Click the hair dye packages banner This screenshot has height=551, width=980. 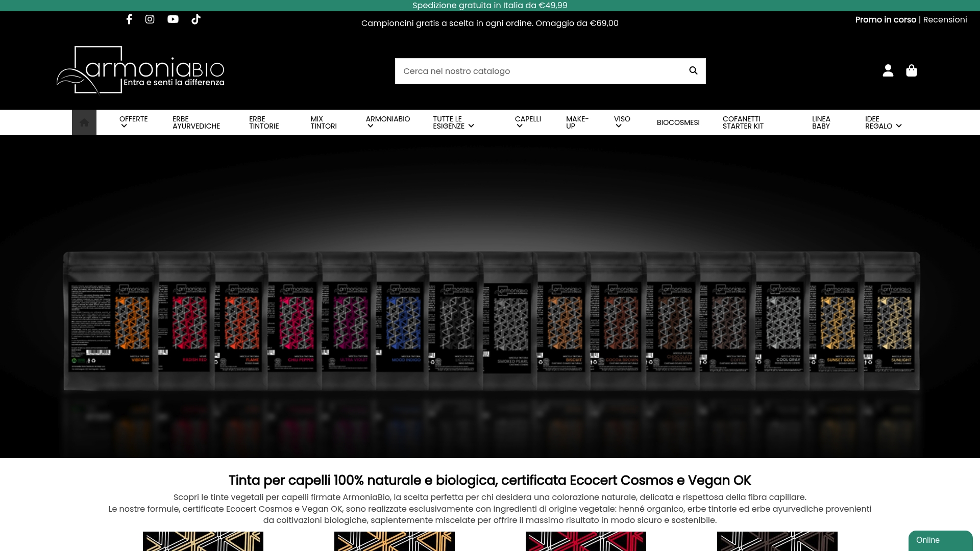(x=490, y=296)
